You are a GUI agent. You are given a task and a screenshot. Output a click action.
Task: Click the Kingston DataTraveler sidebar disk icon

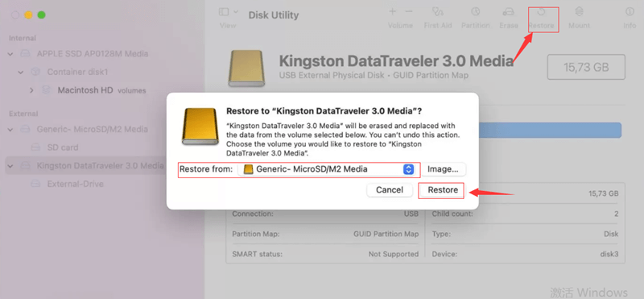26,166
